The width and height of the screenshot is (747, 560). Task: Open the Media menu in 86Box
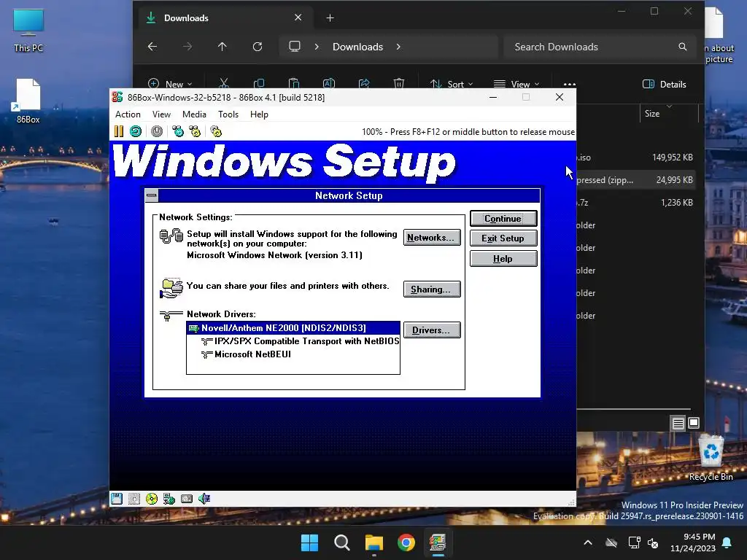pos(194,114)
